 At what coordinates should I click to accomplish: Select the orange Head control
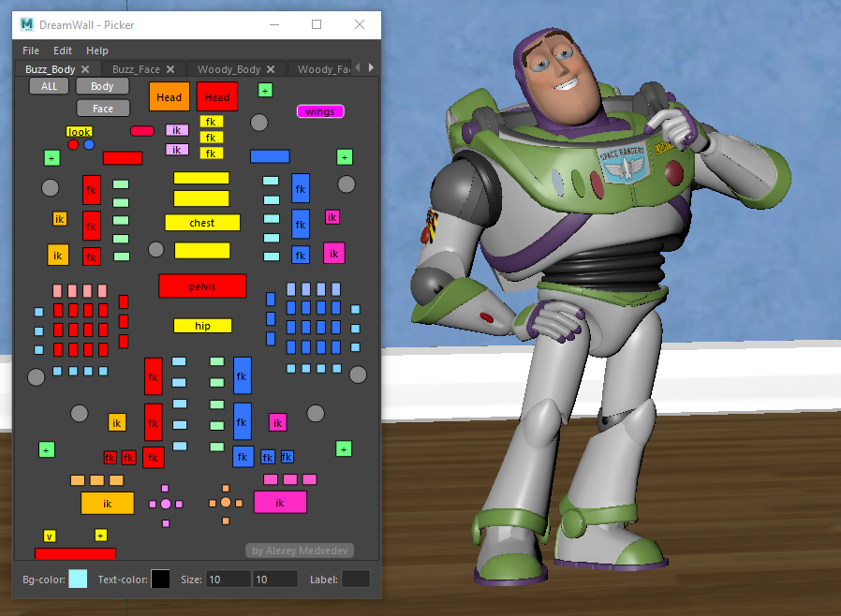tap(169, 97)
